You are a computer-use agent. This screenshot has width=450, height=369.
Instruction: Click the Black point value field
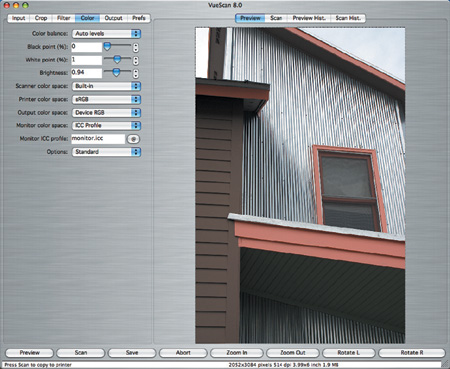[86, 47]
